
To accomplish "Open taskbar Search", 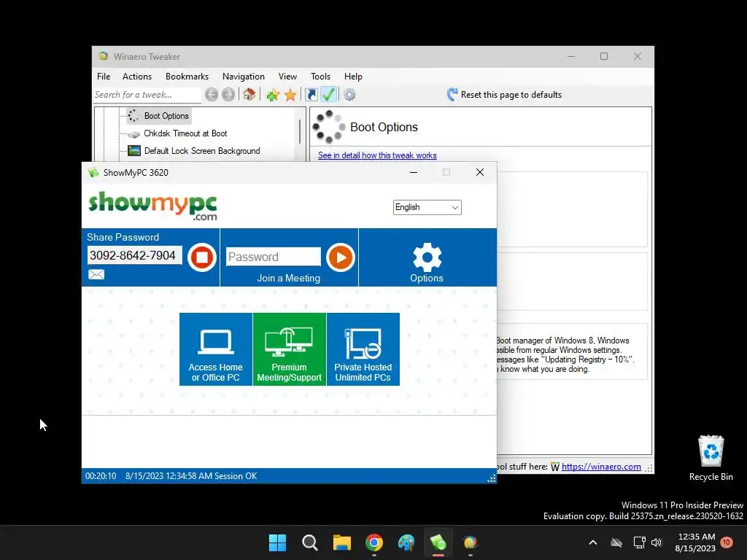I will tap(309, 542).
